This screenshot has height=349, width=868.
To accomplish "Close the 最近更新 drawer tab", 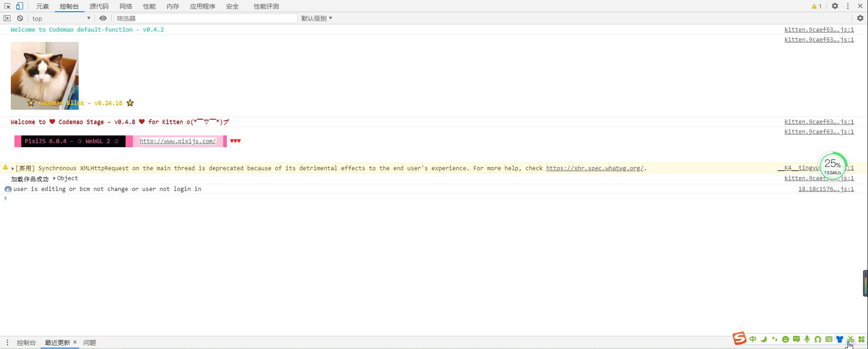I will (75, 342).
